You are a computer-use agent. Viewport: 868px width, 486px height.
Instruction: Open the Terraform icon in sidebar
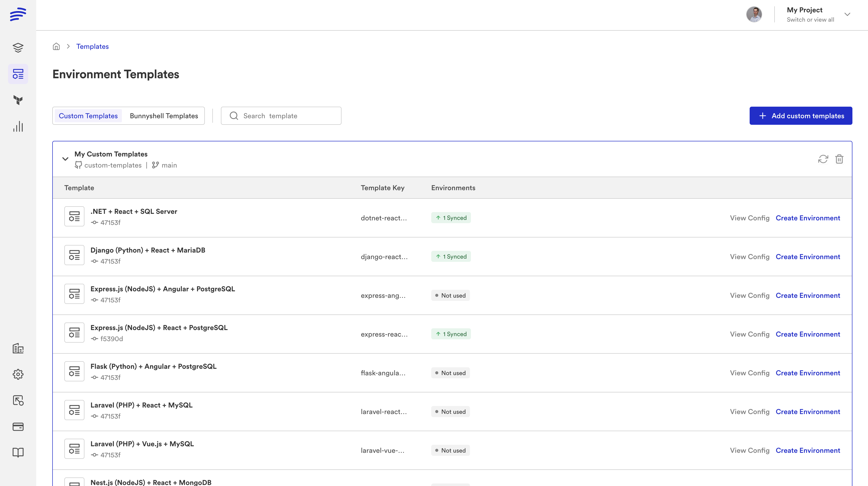[x=18, y=100]
